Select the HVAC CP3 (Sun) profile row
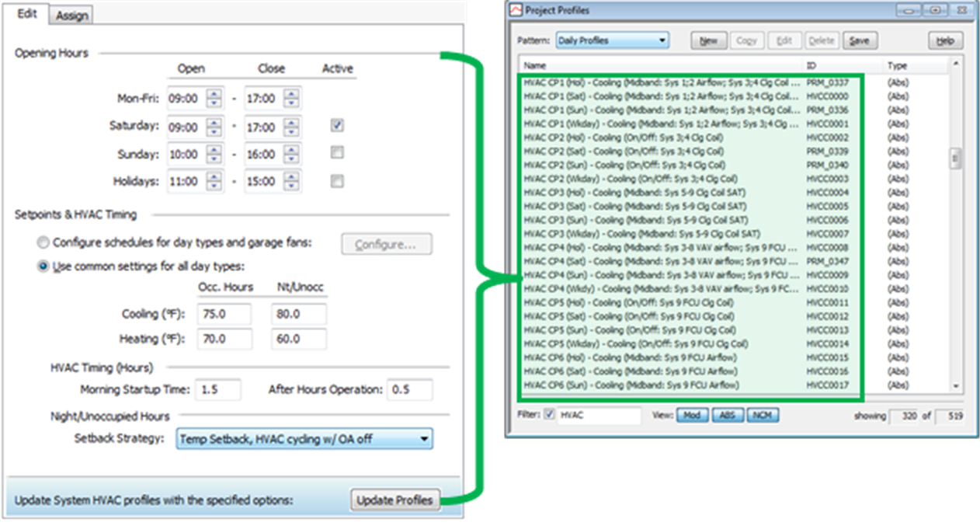Screen dimensions: 980x526 coord(733,220)
